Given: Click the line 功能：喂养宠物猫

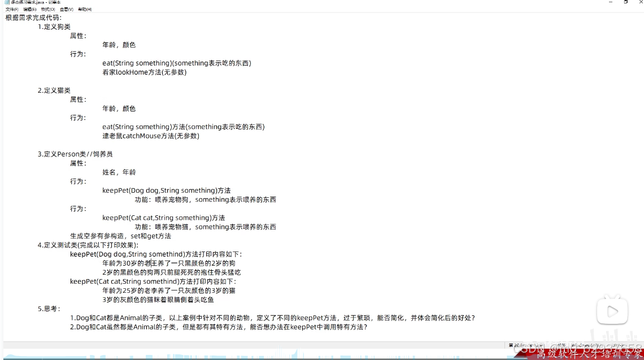Looking at the screenshot, I should pos(206,227).
